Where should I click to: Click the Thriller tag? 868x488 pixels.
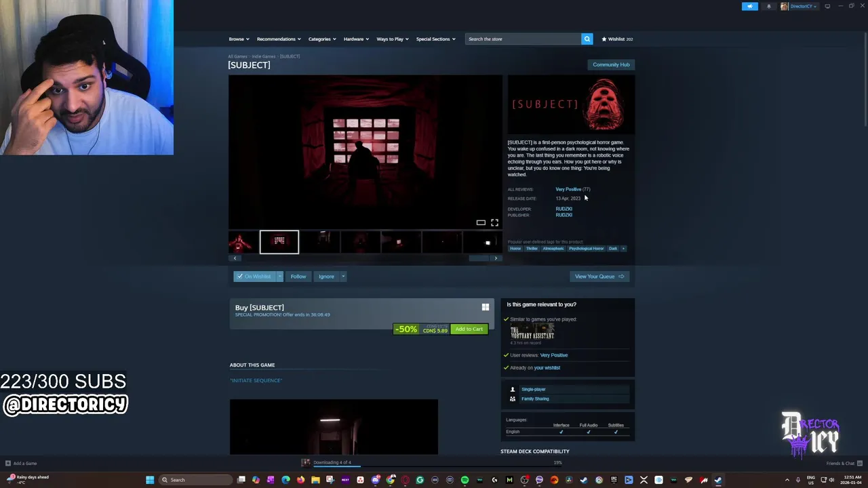tap(532, 249)
